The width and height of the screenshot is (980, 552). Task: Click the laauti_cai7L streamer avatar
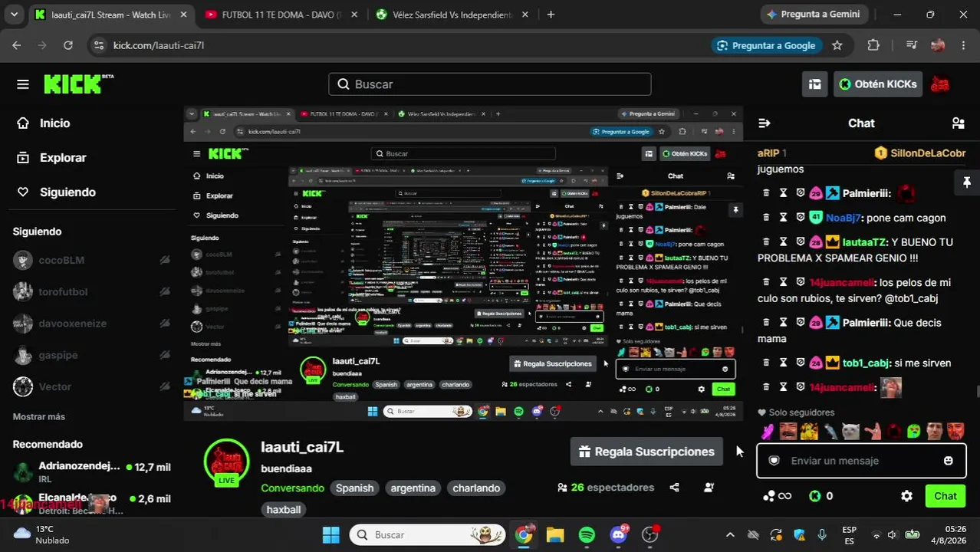[x=226, y=462]
